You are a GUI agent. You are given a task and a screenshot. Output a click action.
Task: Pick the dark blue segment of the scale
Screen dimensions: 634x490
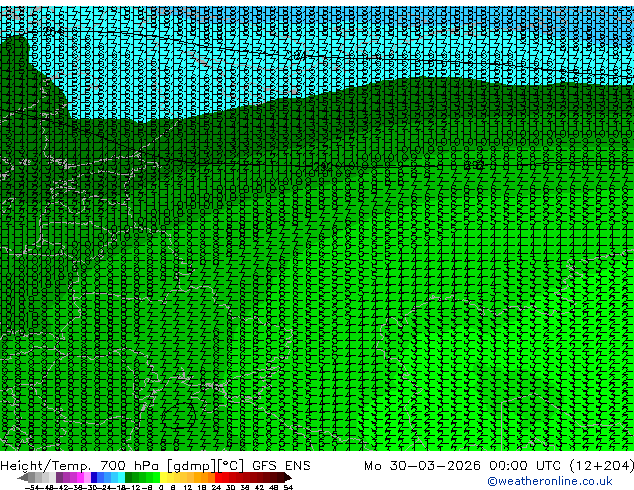point(94,477)
